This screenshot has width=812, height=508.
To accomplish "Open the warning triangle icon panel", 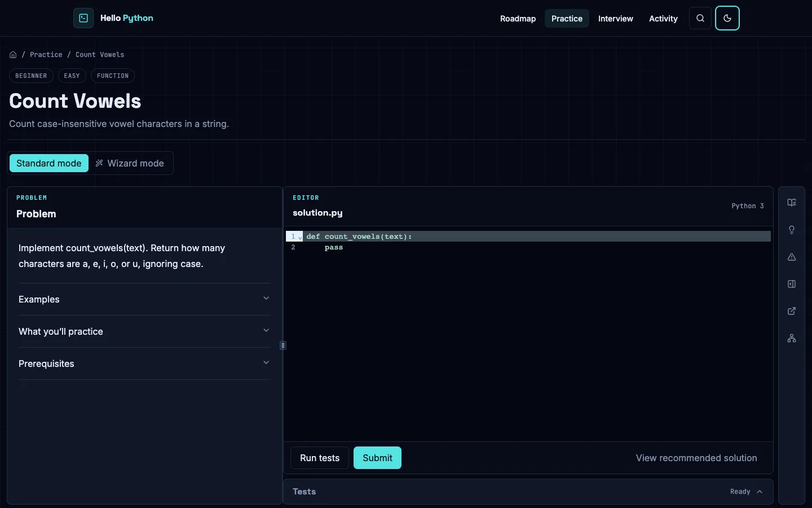I will pyautogui.click(x=792, y=257).
